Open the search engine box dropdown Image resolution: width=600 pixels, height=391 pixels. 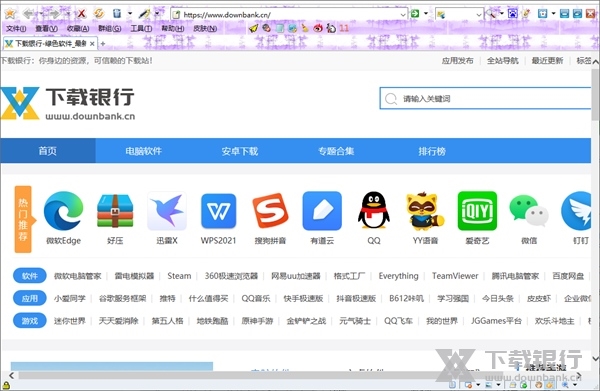tap(479, 15)
